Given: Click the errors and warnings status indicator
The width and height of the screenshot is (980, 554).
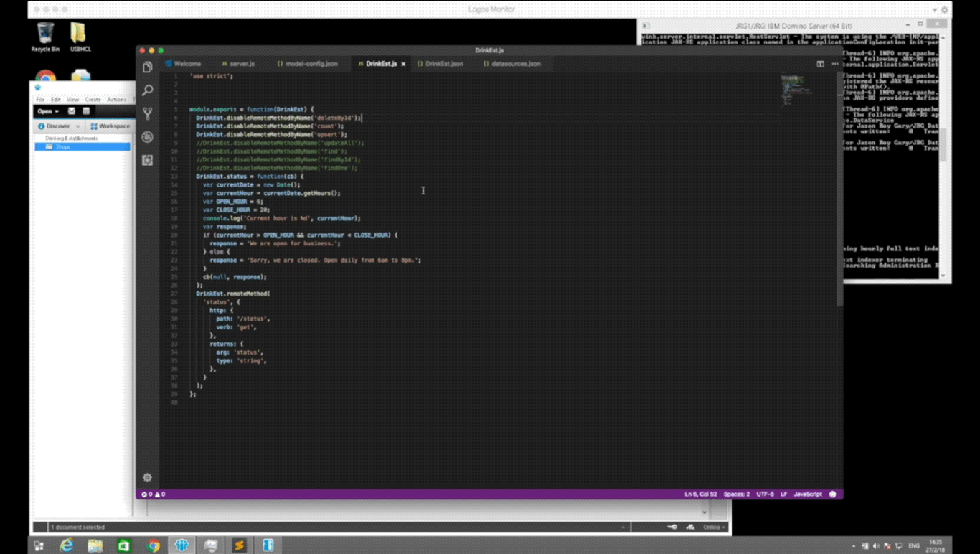Looking at the screenshot, I should [x=154, y=494].
